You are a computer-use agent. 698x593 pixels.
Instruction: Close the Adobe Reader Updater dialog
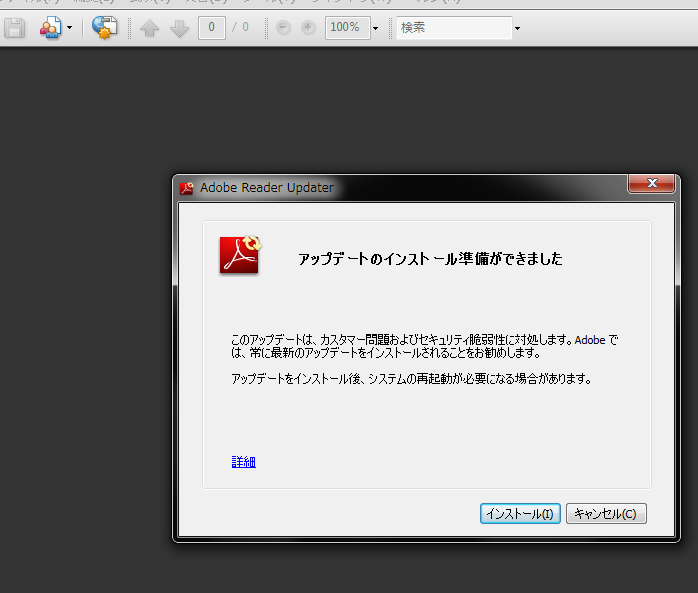coord(651,183)
